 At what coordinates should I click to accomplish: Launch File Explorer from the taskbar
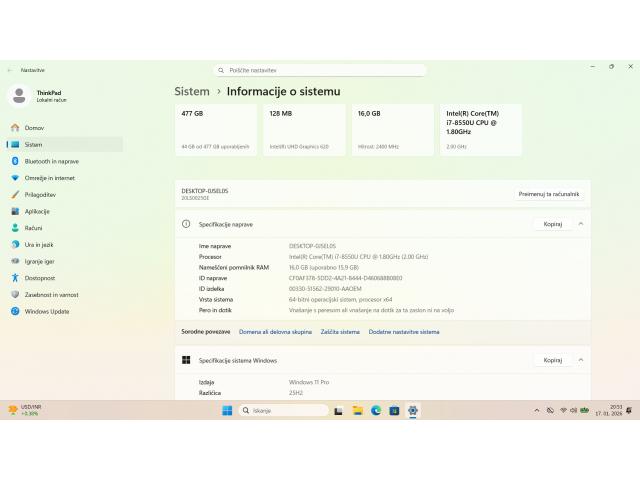click(x=358, y=410)
